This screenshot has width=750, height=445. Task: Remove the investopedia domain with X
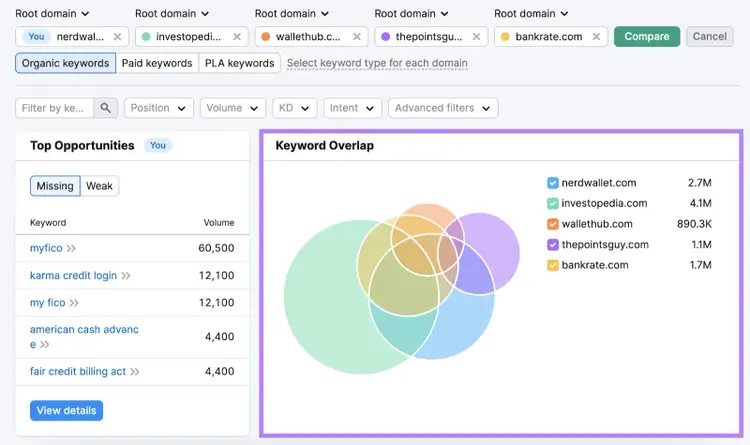tap(237, 37)
